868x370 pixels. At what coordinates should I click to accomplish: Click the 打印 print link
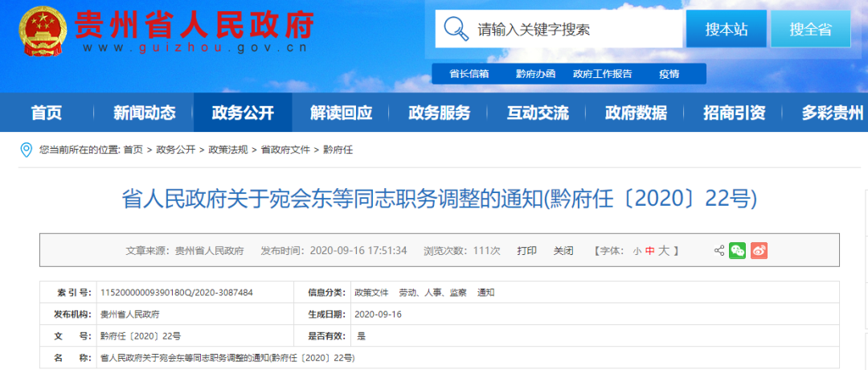tap(527, 250)
